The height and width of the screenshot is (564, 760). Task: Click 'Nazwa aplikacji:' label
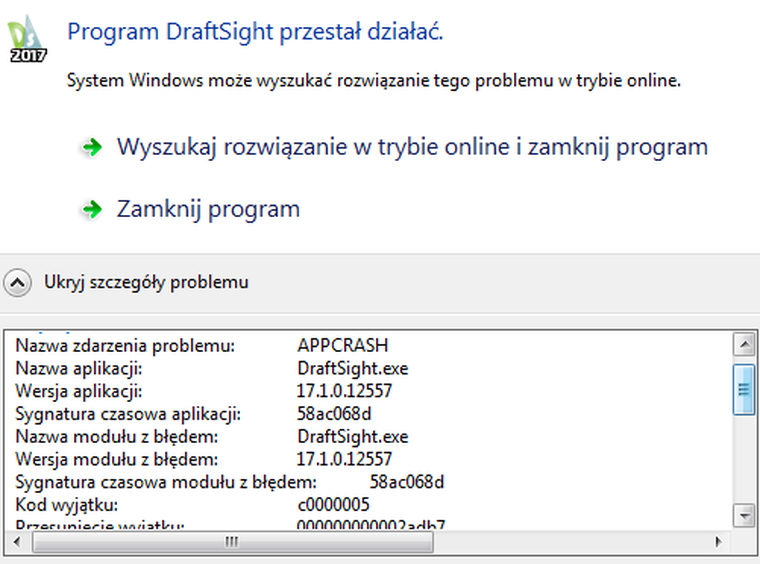click(79, 368)
